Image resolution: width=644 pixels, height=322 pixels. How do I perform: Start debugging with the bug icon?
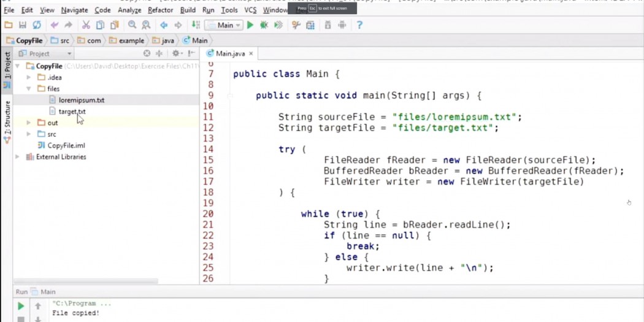(264, 25)
